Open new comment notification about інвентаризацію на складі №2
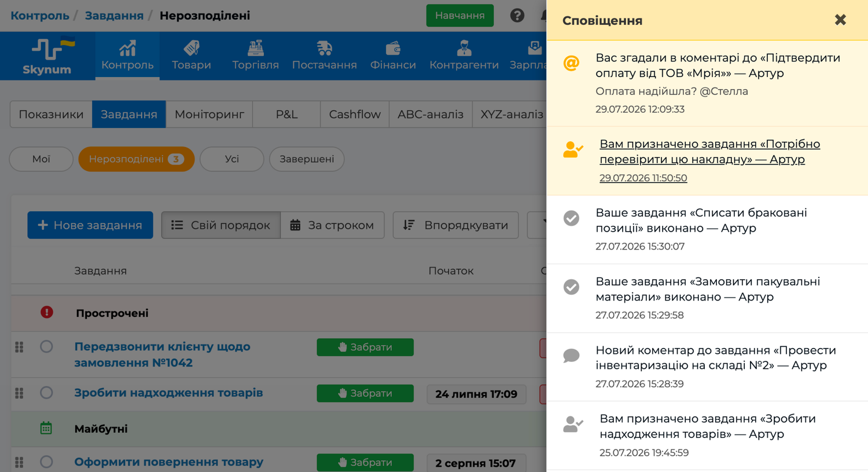868x472 pixels. tap(707, 367)
